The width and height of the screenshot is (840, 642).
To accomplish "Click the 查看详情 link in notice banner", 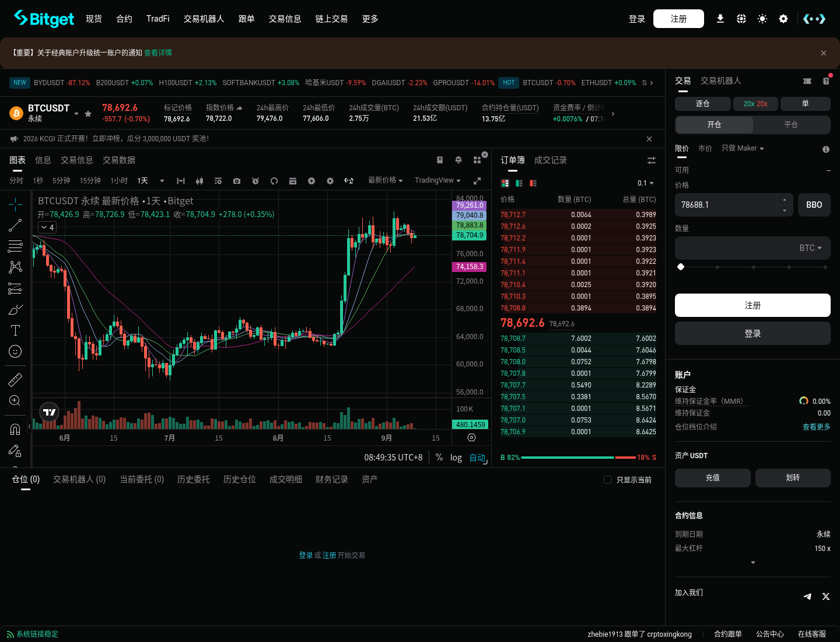I will point(158,53).
